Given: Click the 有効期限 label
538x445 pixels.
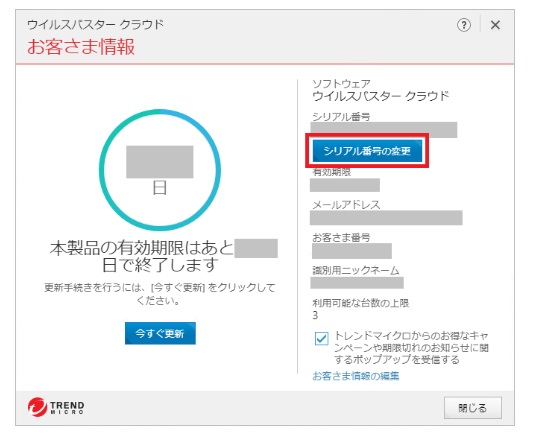Looking at the screenshot, I should click(331, 172).
